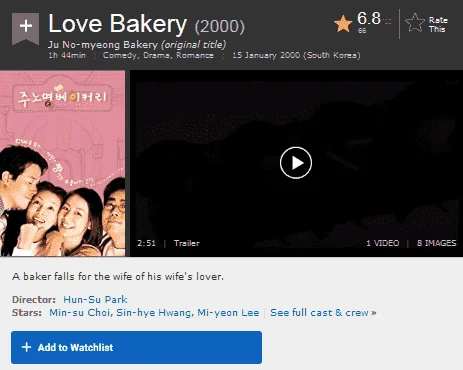463x370 pixels.
Task: Click the Romance genre link
Action: coord(195,55)
